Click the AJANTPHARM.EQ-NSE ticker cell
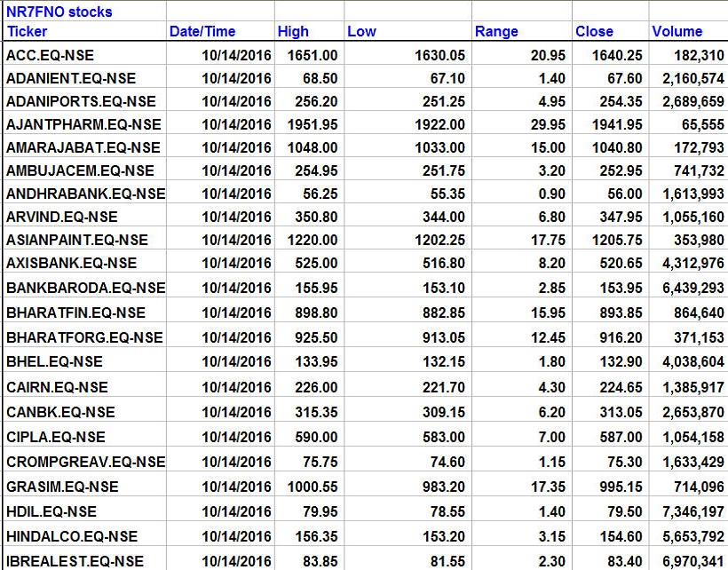Screen dimensions: 728x570 83,124
